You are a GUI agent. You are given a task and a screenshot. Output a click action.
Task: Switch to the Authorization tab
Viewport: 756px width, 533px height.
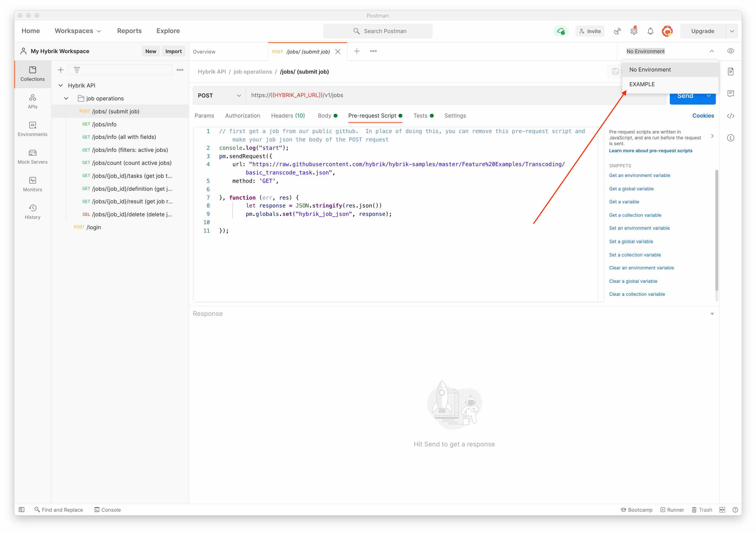point(242,115)
